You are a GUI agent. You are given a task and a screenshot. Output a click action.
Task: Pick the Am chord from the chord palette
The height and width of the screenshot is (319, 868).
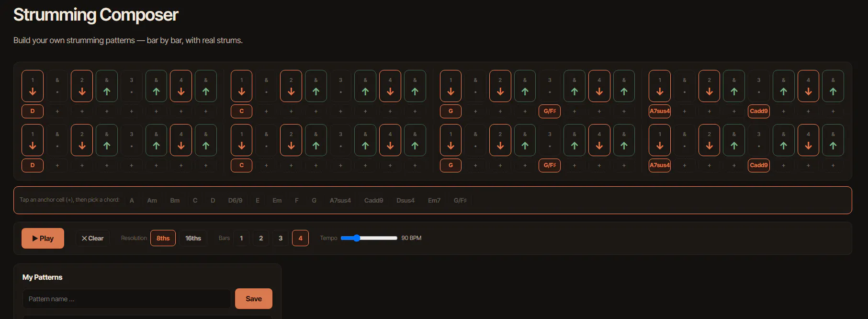click(x=152, y=200)
